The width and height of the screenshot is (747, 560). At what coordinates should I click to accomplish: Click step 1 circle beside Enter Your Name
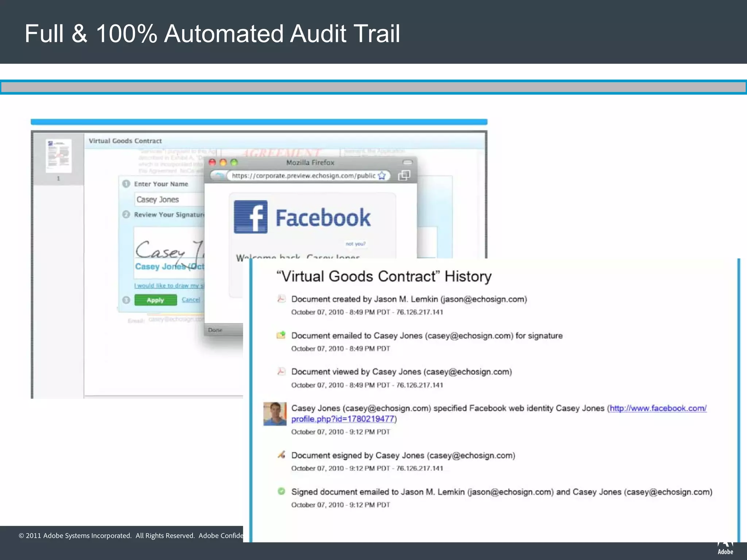pyautogui.click(x=126, y=184)
